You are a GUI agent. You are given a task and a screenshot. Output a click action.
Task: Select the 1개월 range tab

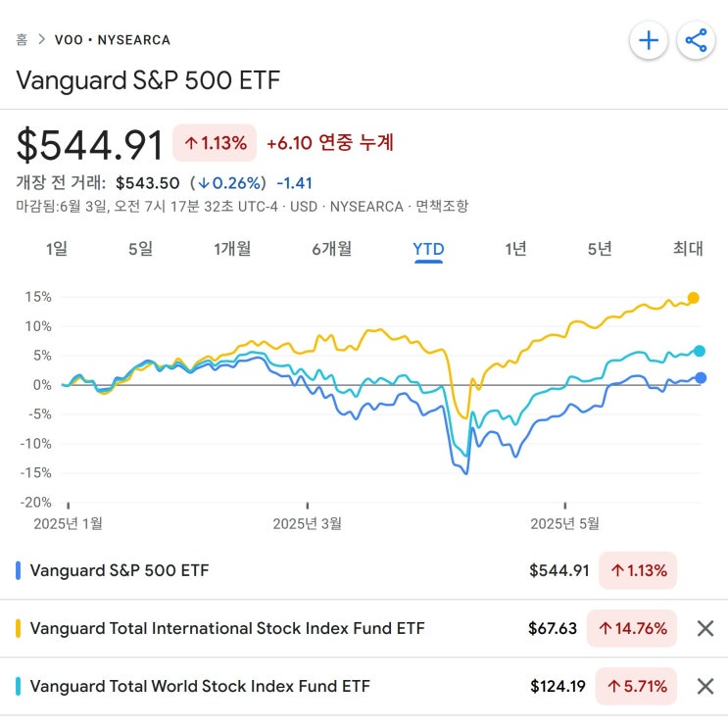tap(232, 249)
